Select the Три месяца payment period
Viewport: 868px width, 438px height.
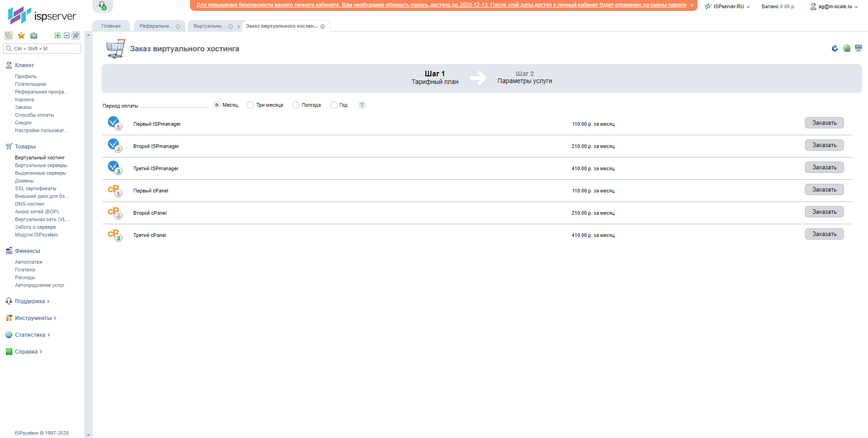(250, 105)
